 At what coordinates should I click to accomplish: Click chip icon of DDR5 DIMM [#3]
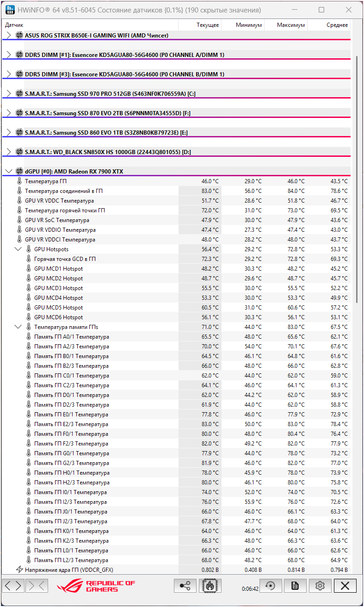19,74
